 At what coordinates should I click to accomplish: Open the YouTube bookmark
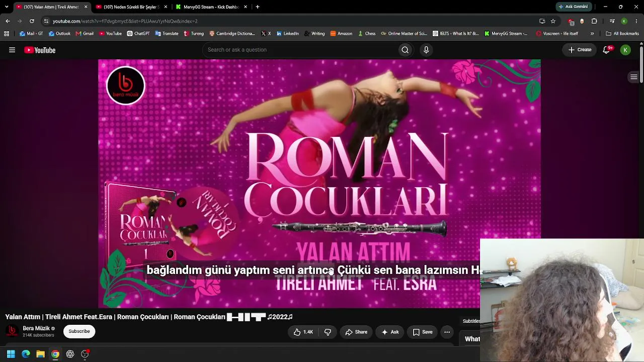click(x=110, y=34)
